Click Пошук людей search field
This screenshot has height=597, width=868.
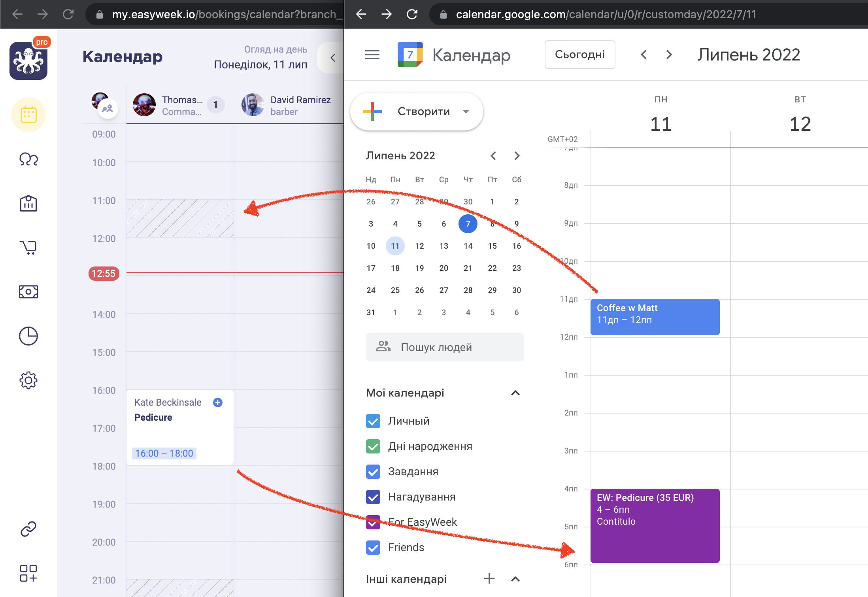coord(445,347)
